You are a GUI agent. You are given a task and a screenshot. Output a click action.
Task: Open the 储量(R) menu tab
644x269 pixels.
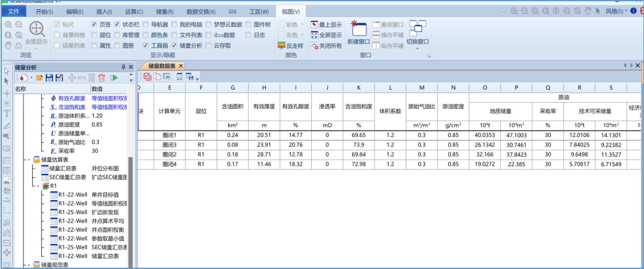click(x=165, y=12)
